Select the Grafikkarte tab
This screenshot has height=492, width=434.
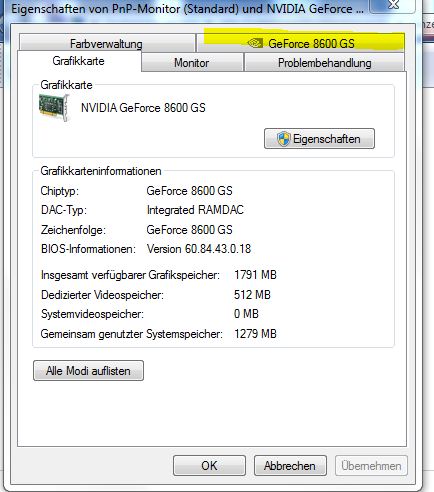(79, 61)
